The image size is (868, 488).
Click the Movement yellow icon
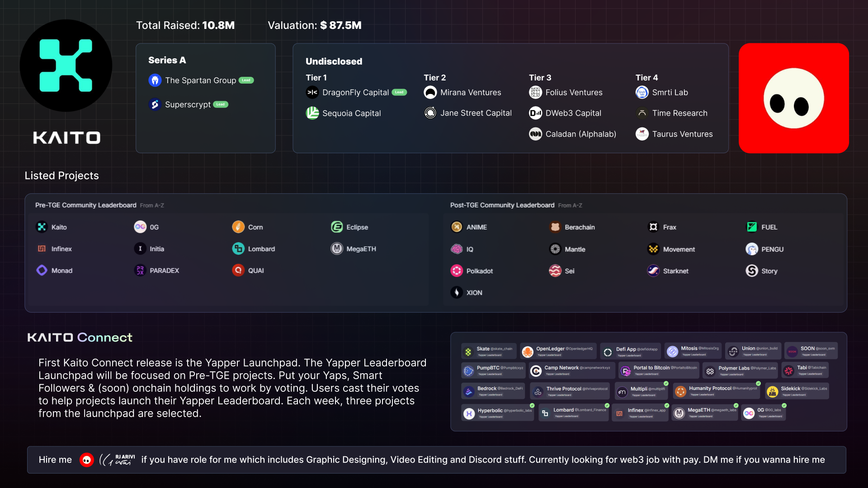653,249
